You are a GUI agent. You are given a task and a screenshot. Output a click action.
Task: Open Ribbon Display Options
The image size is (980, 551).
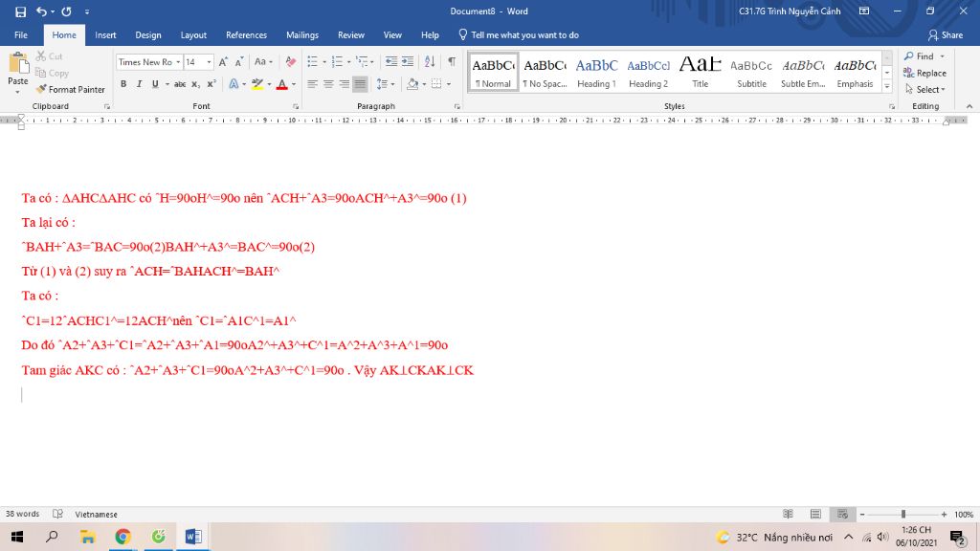pyautogui.click(x=864, y=11)
